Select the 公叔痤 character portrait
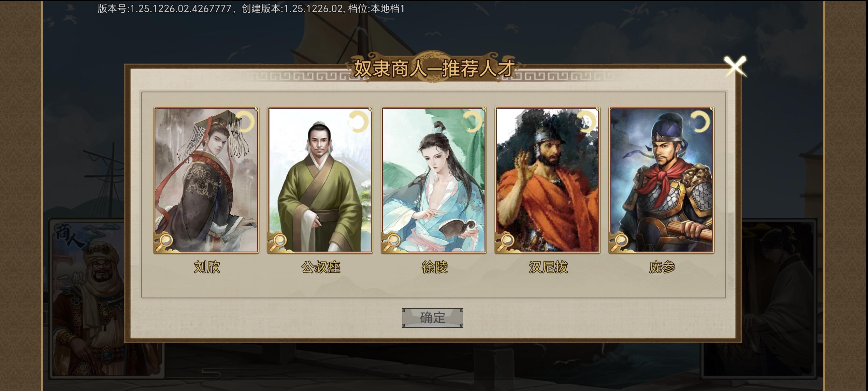 320,180
